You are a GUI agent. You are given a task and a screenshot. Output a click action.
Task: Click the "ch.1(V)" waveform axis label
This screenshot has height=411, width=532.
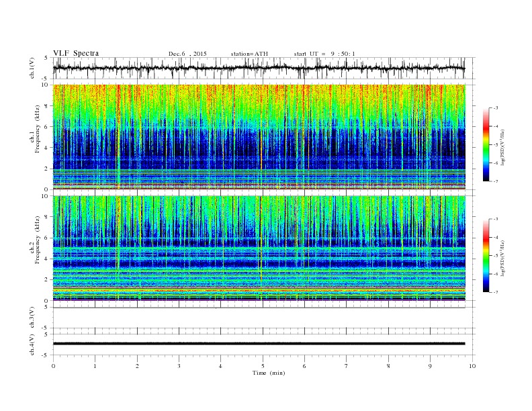click(32, 68)
